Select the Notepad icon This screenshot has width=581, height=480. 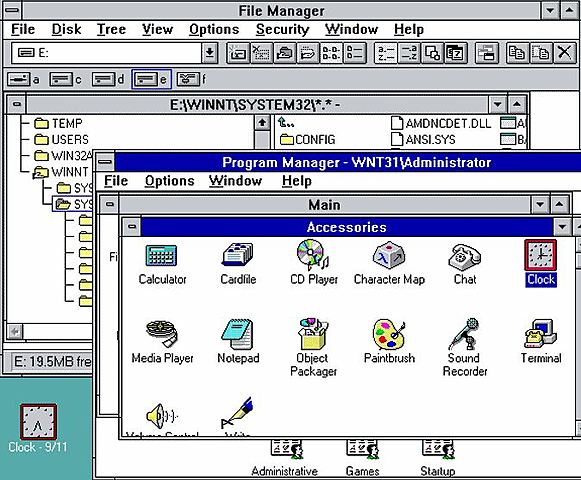coord(237,334)
